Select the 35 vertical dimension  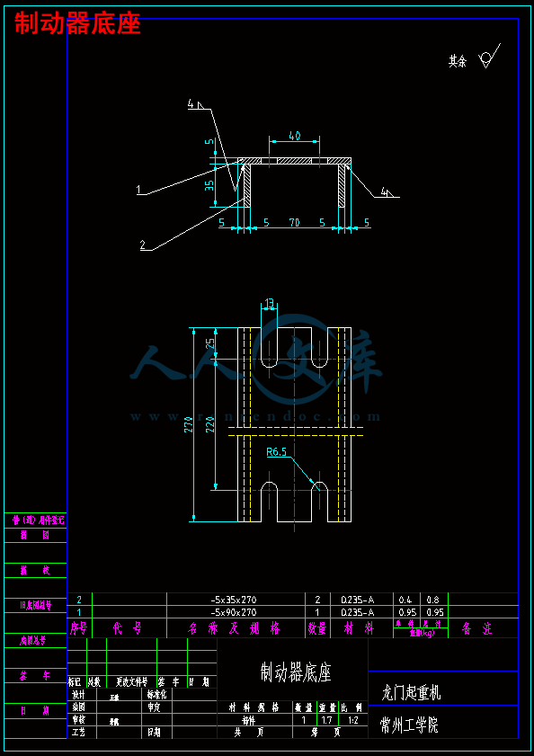coord(209,185)
